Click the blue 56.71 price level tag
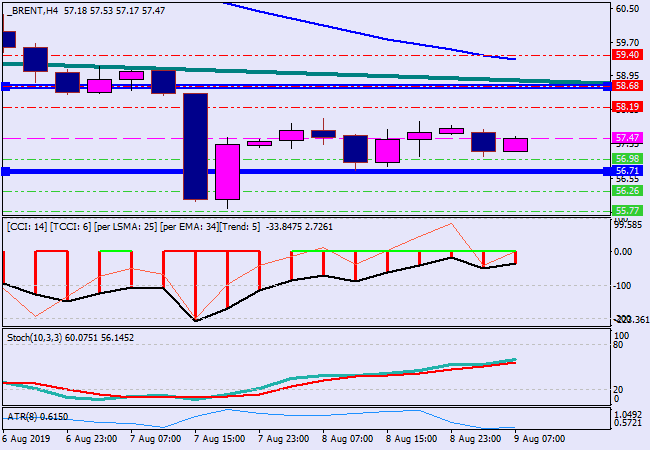650x450 pixels. tap(627, 172)
